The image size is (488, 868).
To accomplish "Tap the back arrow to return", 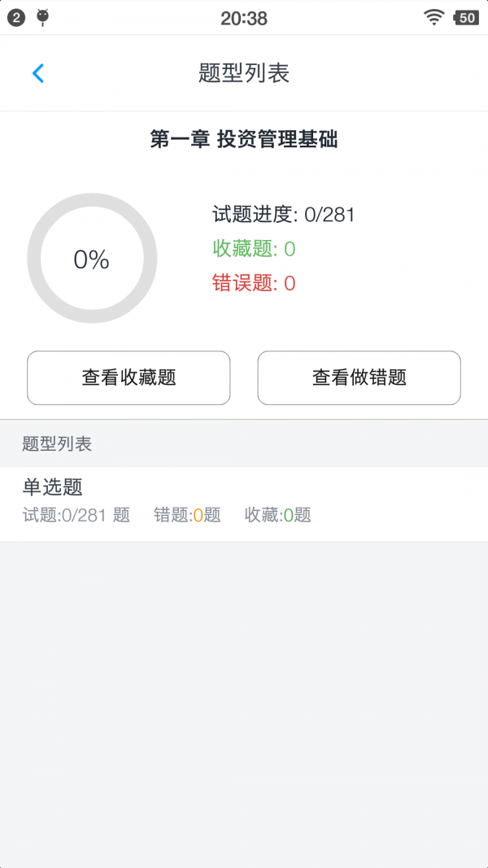I will click(37, 72).
